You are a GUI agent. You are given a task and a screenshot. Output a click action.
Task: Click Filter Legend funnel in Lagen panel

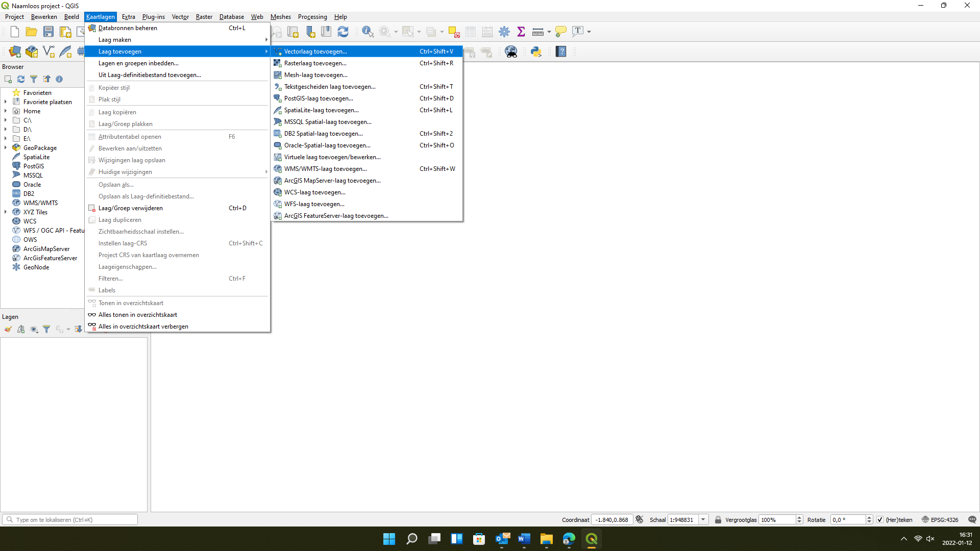(x=46, y=329)
